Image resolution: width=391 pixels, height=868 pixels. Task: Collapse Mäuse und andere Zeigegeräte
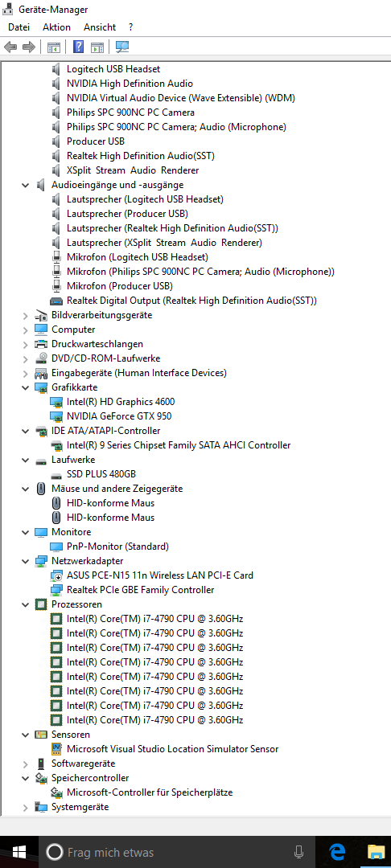[25, 489]
